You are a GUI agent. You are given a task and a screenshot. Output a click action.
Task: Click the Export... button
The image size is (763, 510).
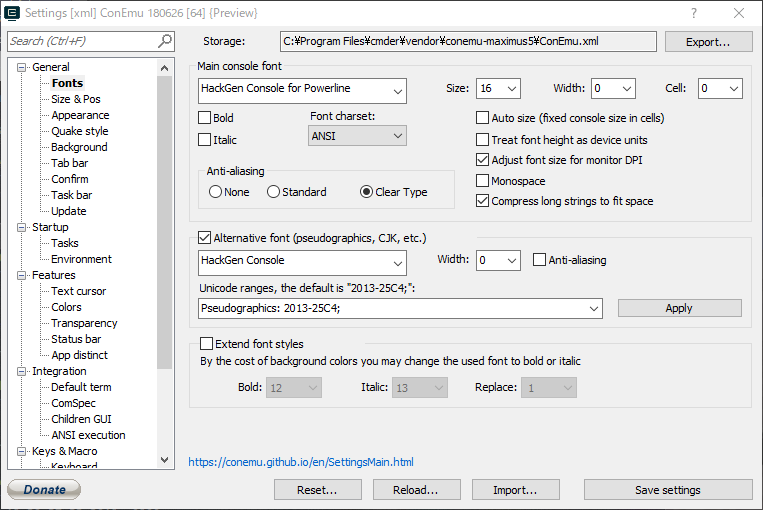[708, 42]
